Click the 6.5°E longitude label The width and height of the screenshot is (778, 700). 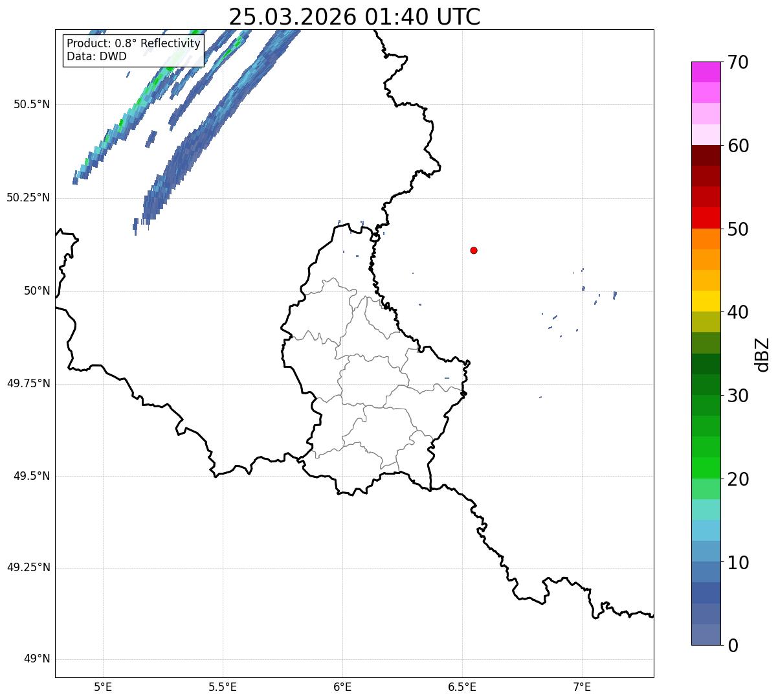coord(462,686)
